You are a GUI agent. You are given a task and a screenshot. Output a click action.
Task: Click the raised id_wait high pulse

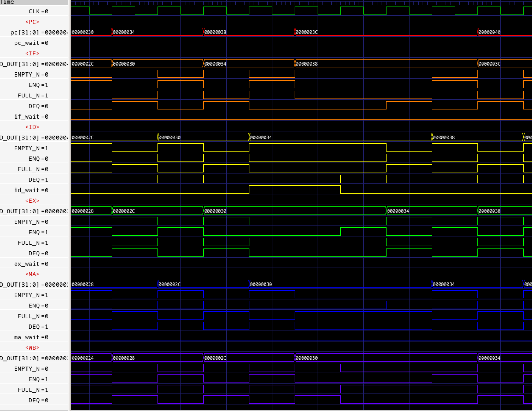point(295,186)
